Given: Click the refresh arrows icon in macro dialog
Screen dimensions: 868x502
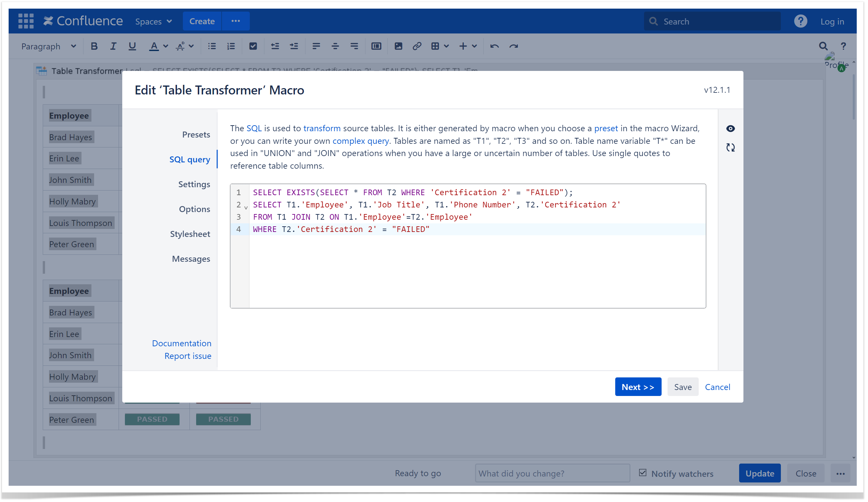Looking at the screenshot, I should pos(730,147).
